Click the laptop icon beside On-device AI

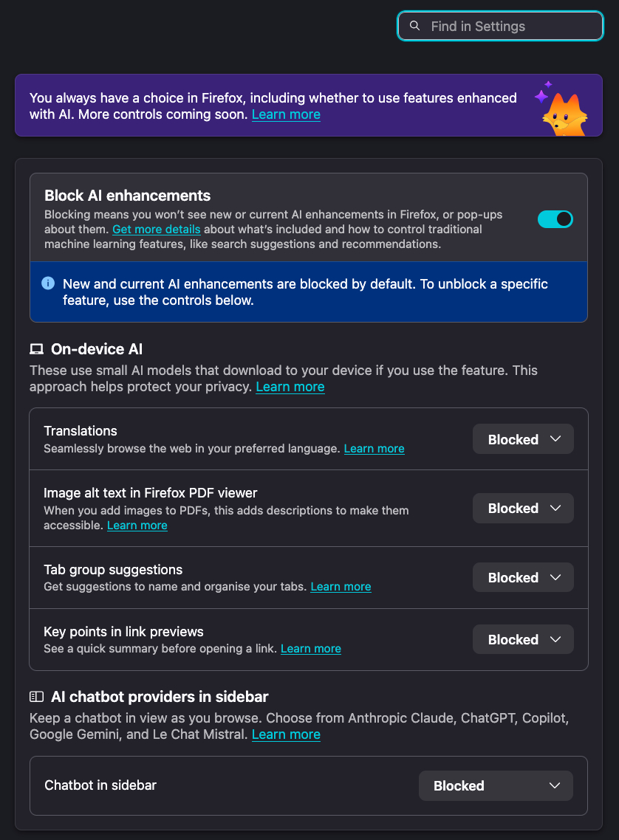point(36,349)
